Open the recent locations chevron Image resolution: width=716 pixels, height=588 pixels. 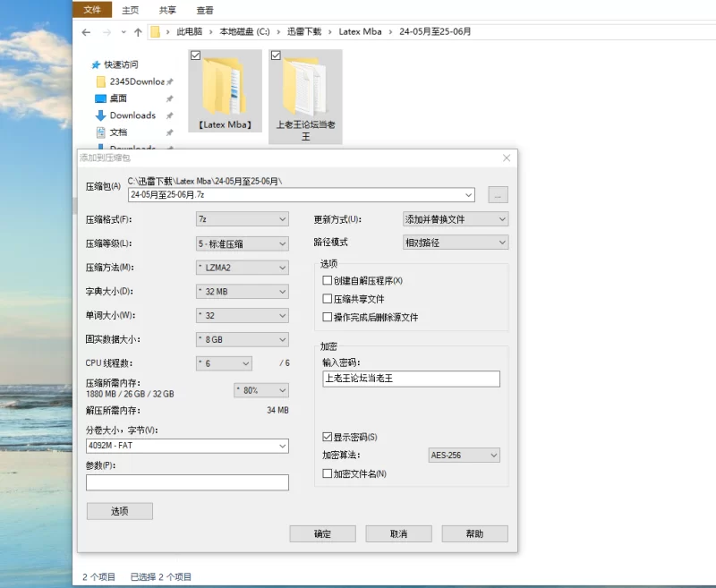[x=124, y=32]
